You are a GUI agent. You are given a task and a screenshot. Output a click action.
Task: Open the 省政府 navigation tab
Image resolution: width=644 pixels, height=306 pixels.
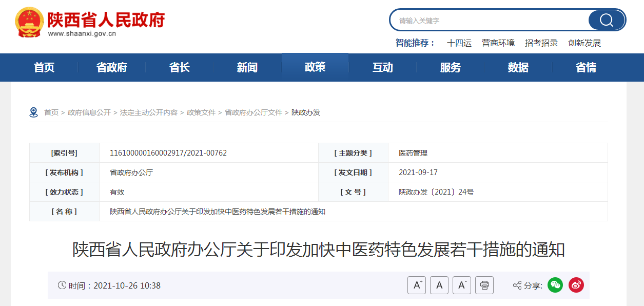coord(112,67)
